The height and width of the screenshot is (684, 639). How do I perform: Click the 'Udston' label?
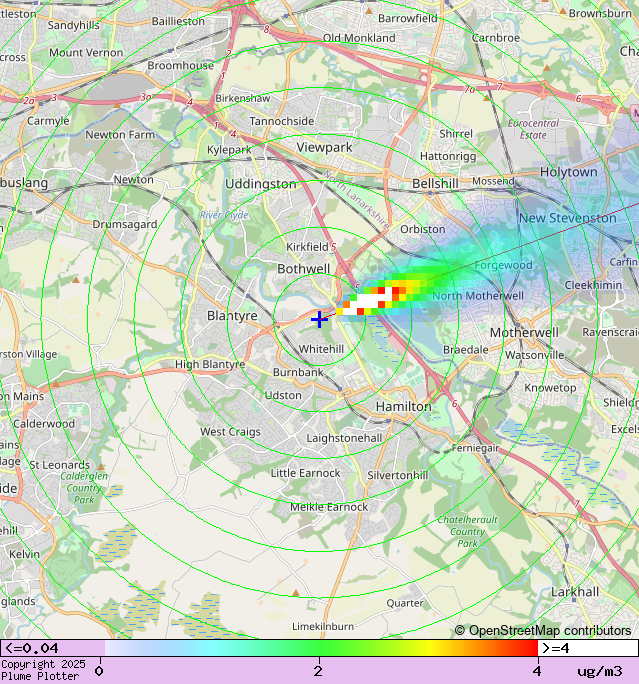point(283,395)
